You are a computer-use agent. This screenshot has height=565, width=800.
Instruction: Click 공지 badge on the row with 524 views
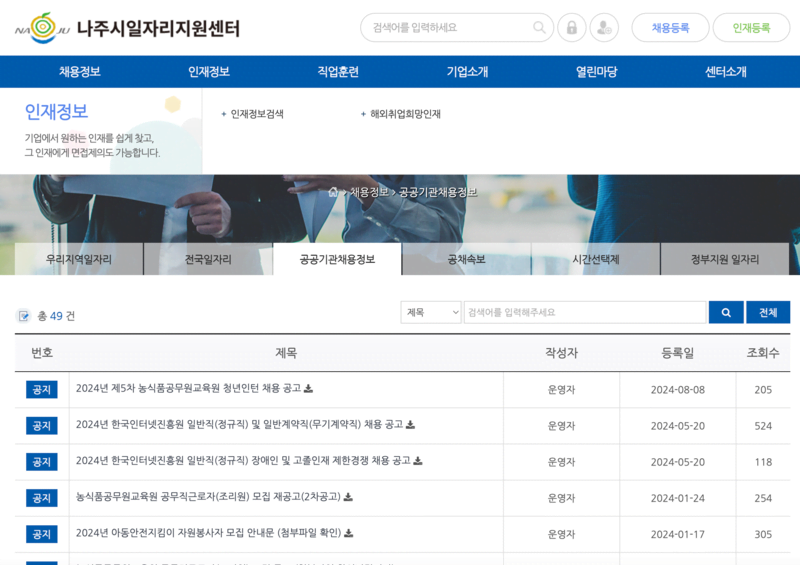[41, 426]
